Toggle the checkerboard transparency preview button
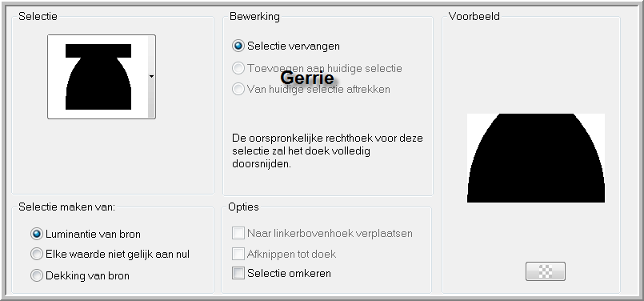 tap(546, 271)
